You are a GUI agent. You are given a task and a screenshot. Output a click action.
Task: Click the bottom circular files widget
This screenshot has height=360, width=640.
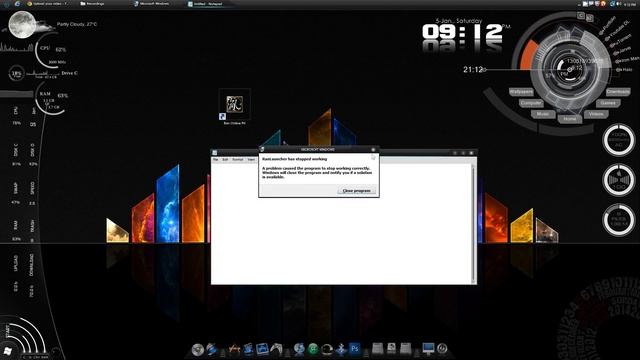pos(619,220)
